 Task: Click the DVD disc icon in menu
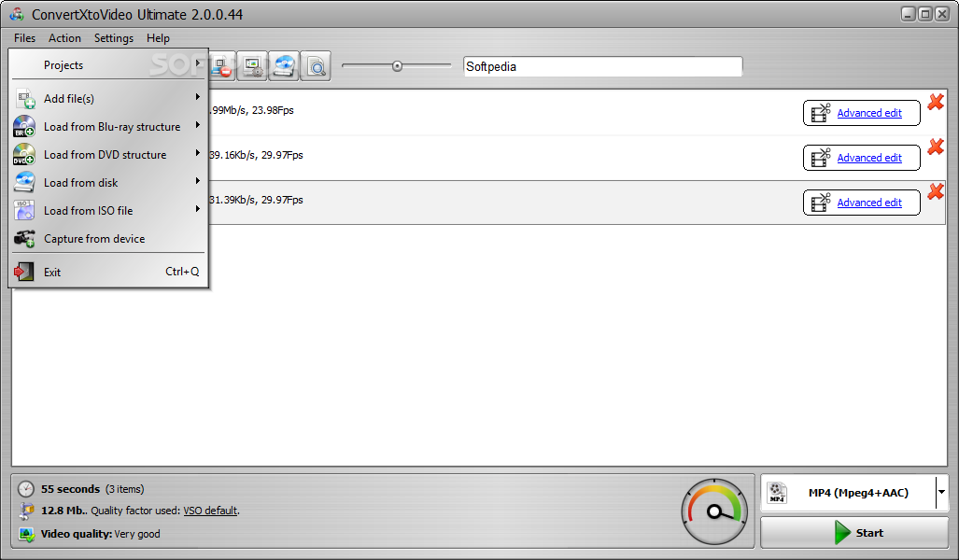tap(24, 155)
